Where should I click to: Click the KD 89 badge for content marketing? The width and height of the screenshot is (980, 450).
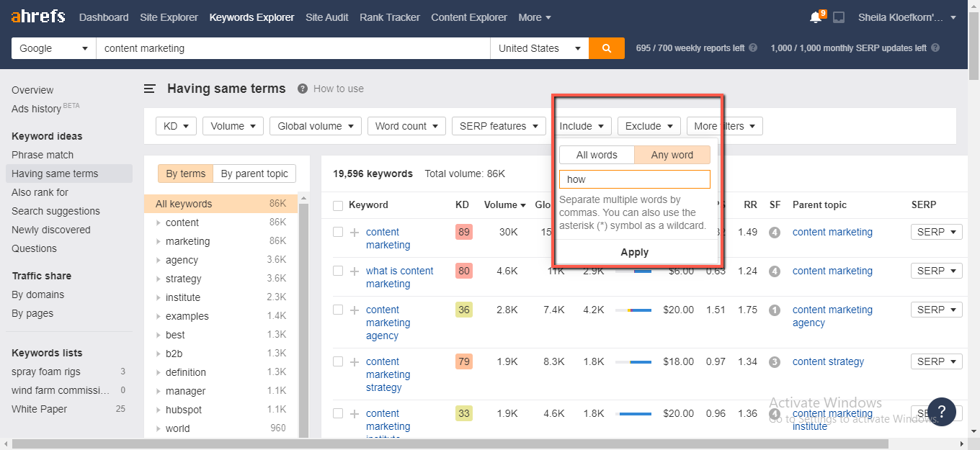point(463,232)
